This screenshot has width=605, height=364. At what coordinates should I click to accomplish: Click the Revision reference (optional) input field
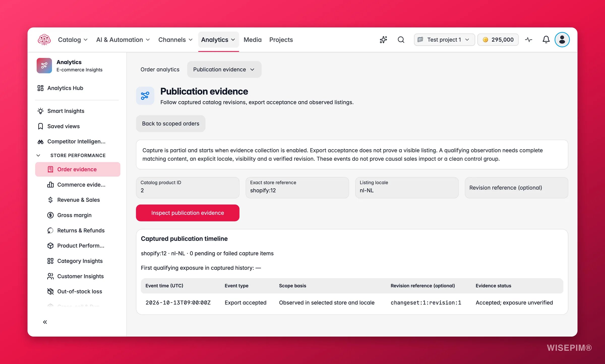[x=516, y=188]
